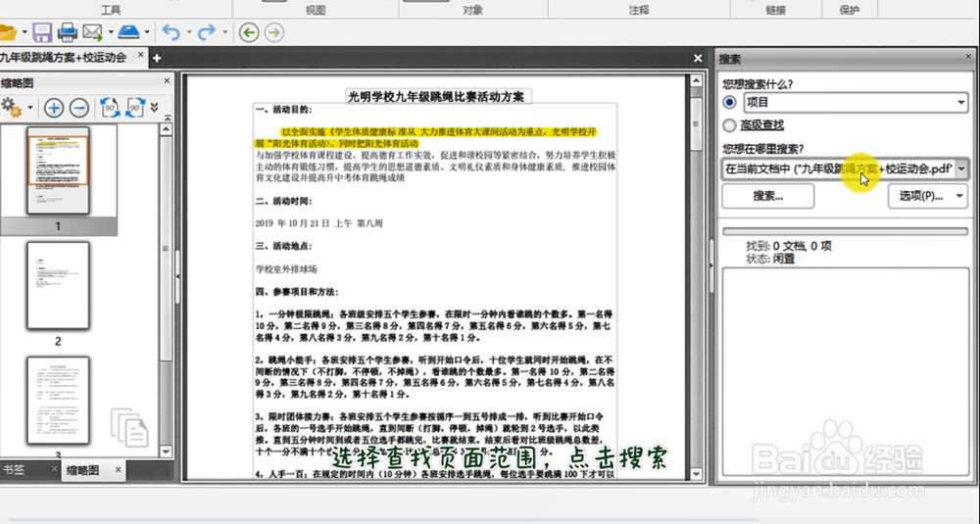The height and width of the screenshot is (524, 980).
Task: Select page 3 thumbnail
Action: pos(58,401)
